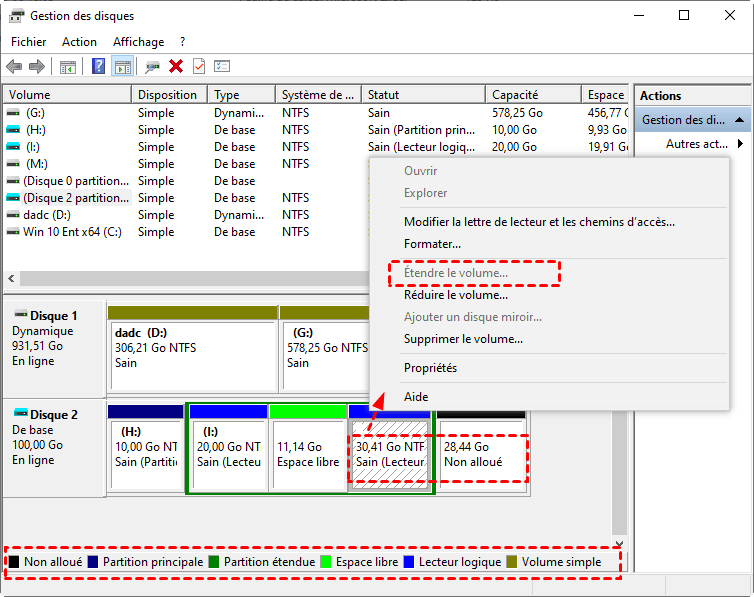Viewport: 754px width, 597px height.
Task: Sort by the Disposition column header
Action: pos(170,95)
